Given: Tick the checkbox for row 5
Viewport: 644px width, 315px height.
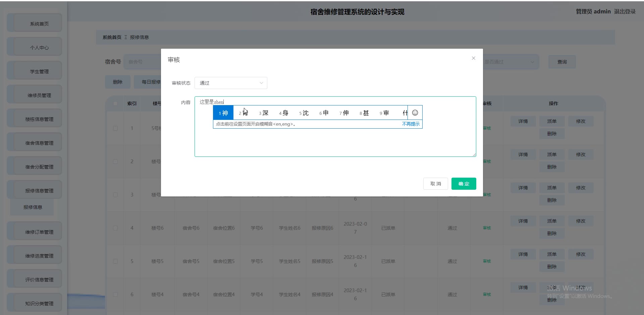Looking at the screenshot, I should 115,261.
